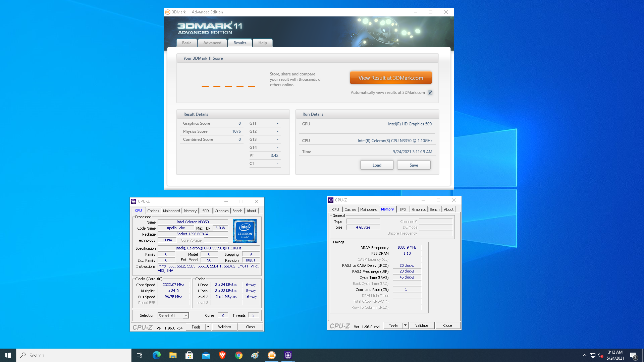Open Task View from the taskbar
Image resolution: width=644 pixels, height=362 pixels.
pos(140,355)
